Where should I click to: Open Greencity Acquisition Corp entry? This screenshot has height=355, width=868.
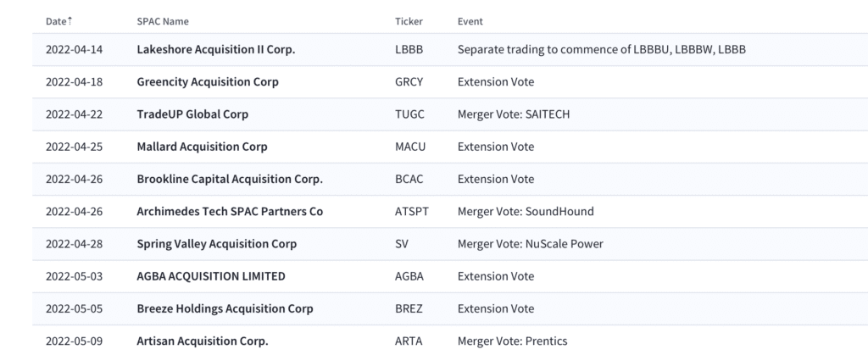pos(208,82)
